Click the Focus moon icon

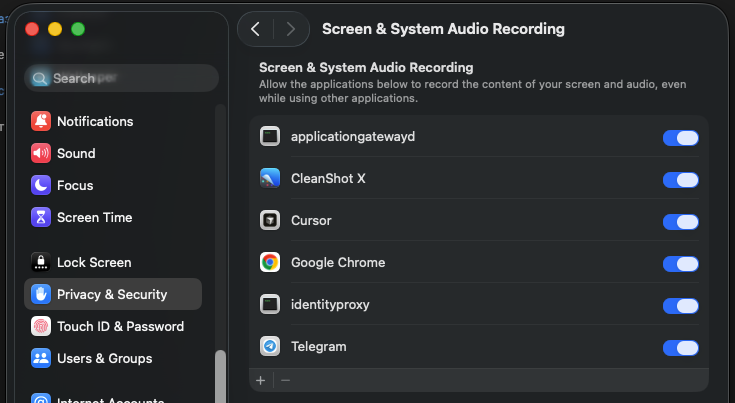click(x=41, y=185)
